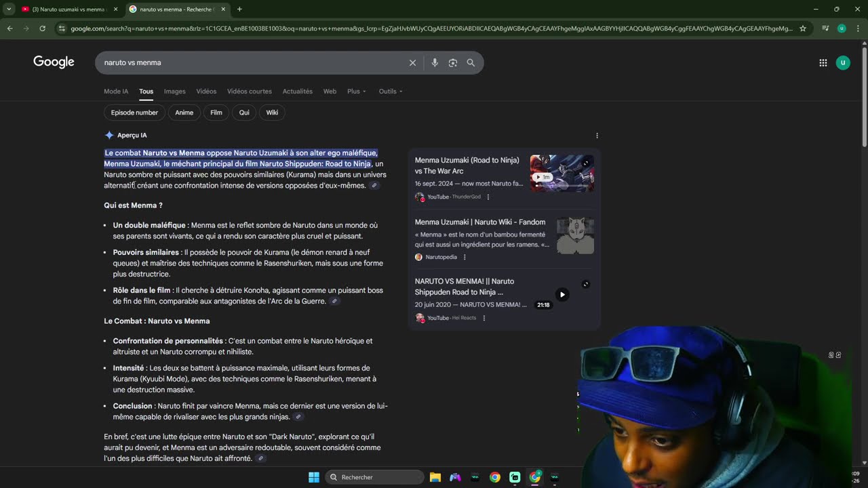Open the tab search dropdown arrow
This screenshot has width=868, height=488.
click(9, 9)
